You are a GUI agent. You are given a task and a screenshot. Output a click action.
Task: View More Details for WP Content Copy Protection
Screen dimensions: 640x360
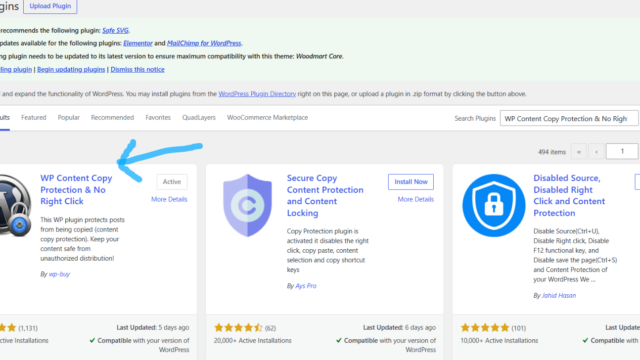(169, 199)
